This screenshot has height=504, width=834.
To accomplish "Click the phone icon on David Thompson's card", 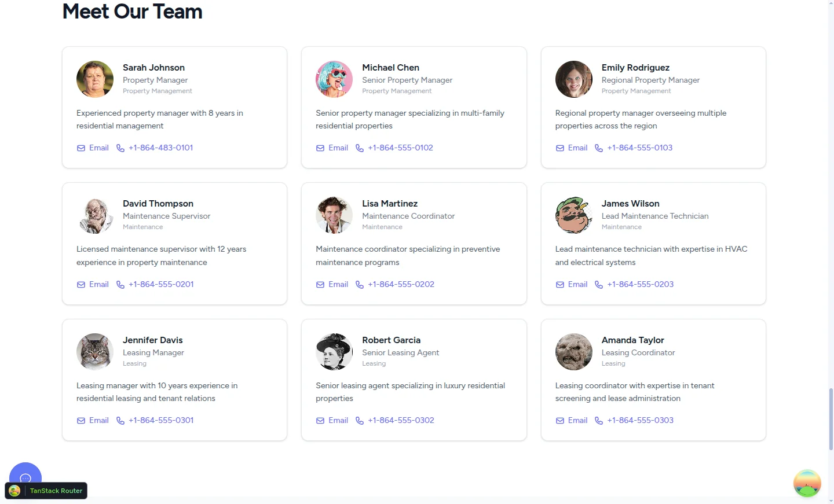I will pos(120,285).
